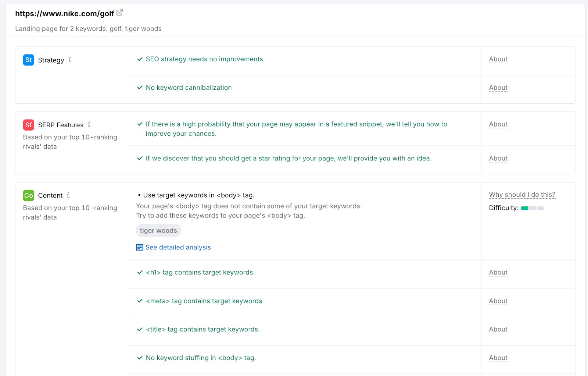The image size is (588, 376).
Task: Click the red "Sf" SERP Features badge icon
Action: (28, 125)
